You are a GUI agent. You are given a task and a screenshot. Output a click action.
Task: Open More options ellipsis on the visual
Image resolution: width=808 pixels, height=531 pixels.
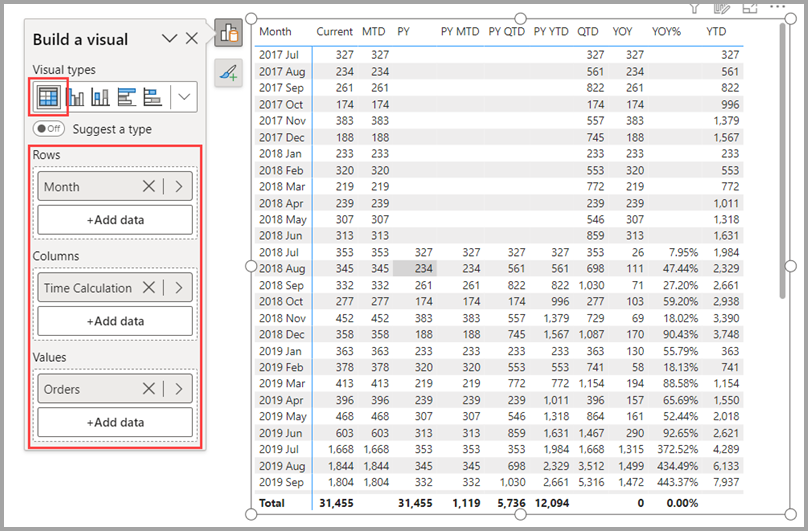coord(776,7)
